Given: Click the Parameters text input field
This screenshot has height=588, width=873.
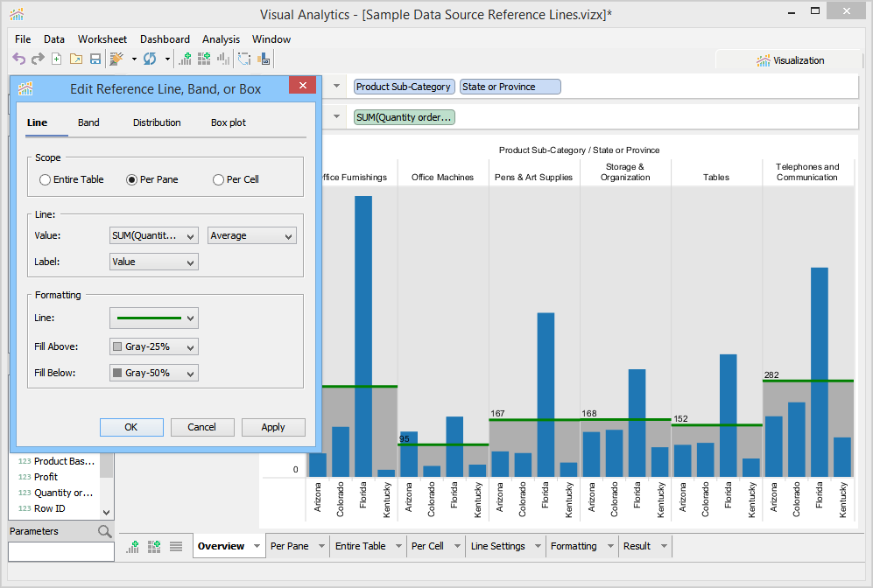Looking at the screenshot, I should (x=61, y=551).
